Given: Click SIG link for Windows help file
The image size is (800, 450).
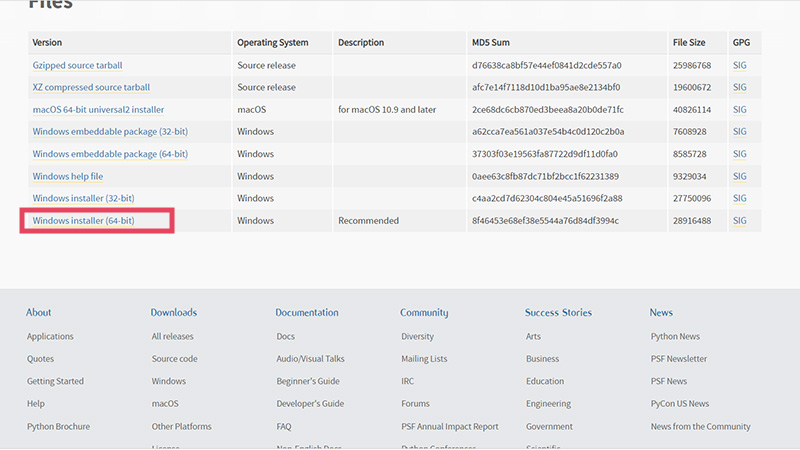Looking at the screenshot, I should click(x=740, y=176).
